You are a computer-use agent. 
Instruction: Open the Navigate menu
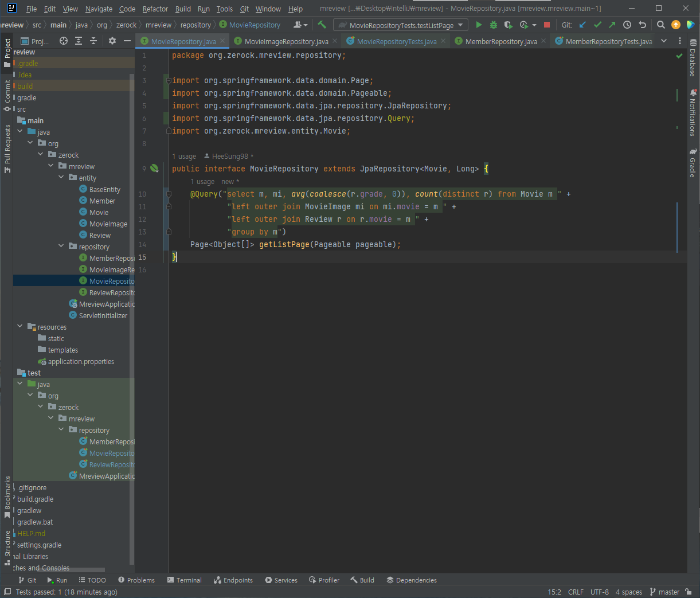pyautogui.click(x=99, y=9)
